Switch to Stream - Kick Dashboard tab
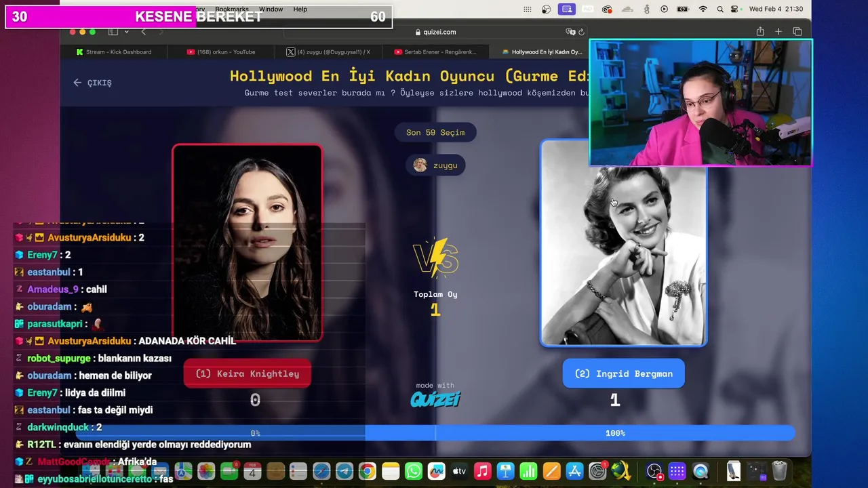Screen dimensions: 868x488 point(114,52)
